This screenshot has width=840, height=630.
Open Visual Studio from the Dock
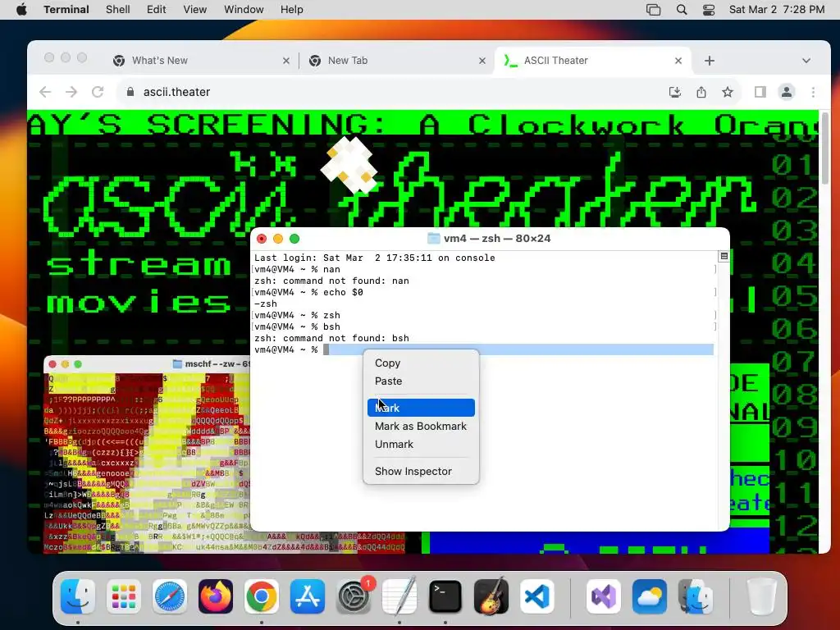click(604, 596)
